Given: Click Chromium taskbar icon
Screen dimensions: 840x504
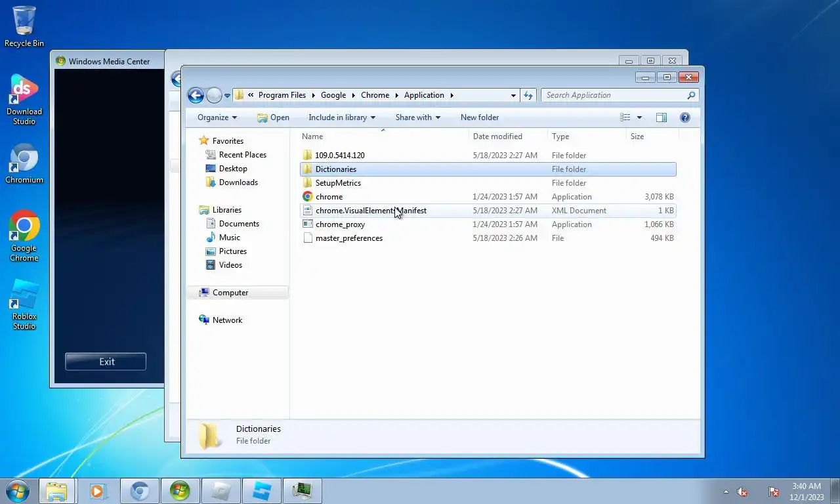Looking at the screenshot, I should [139, 491].
